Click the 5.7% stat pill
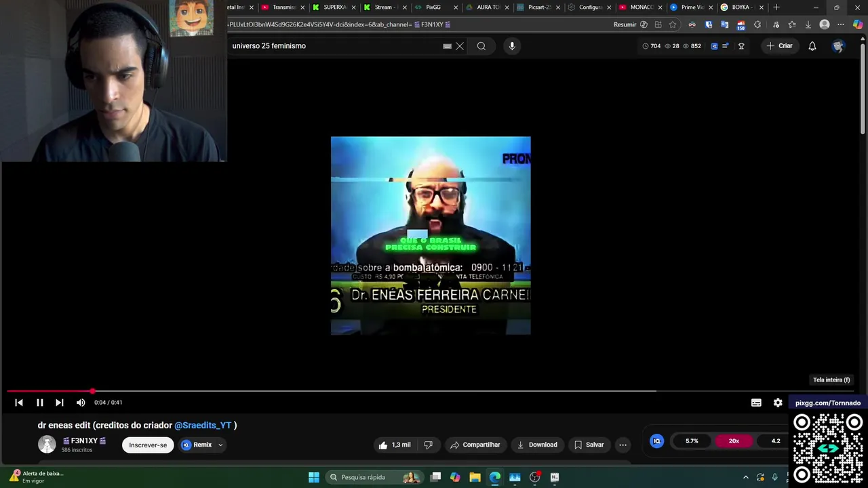This screenshot has height=488, width=868. (692, 441)
